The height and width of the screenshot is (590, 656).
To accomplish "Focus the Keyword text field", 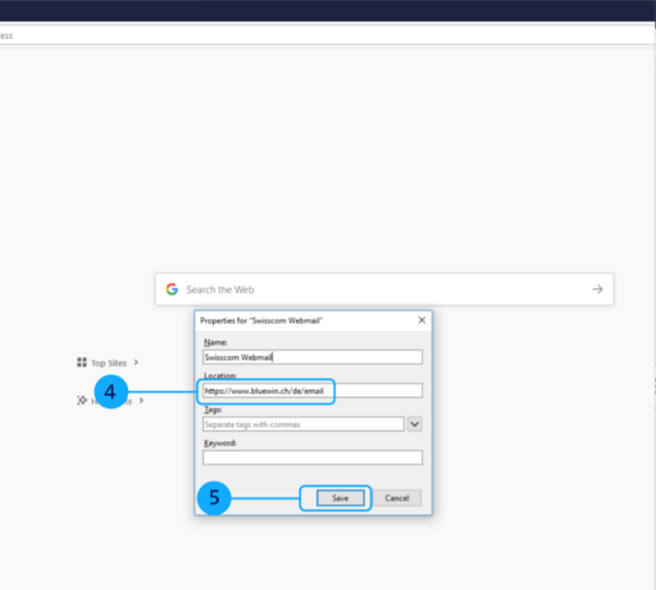I will click(312, 458).
